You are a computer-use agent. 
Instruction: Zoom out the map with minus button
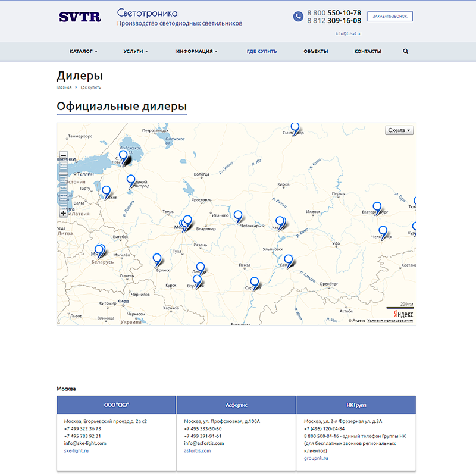tap(63, 155)
